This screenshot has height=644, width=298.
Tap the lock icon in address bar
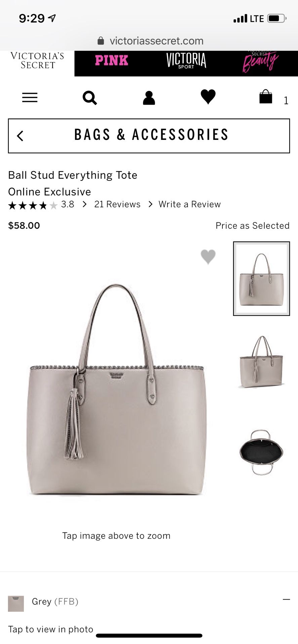tap(100, 41)
